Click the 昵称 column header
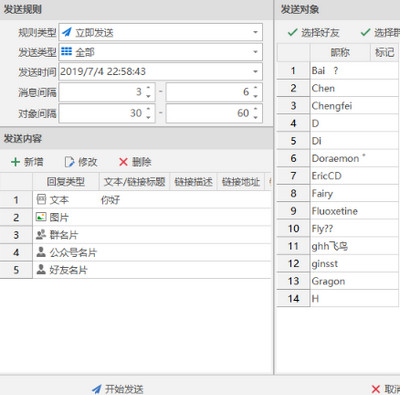The width and height of the screenshot is (400, 395). pos(340,52)
